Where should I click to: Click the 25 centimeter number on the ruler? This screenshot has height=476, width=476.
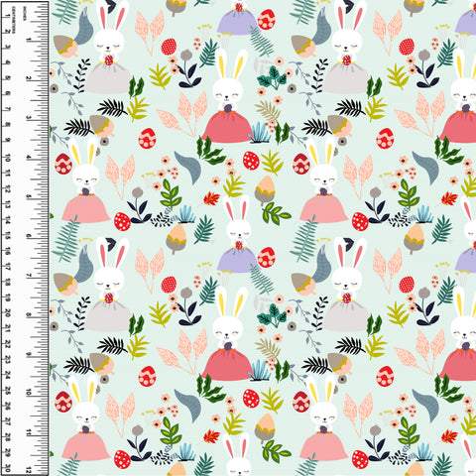click(x=8, y=391)
